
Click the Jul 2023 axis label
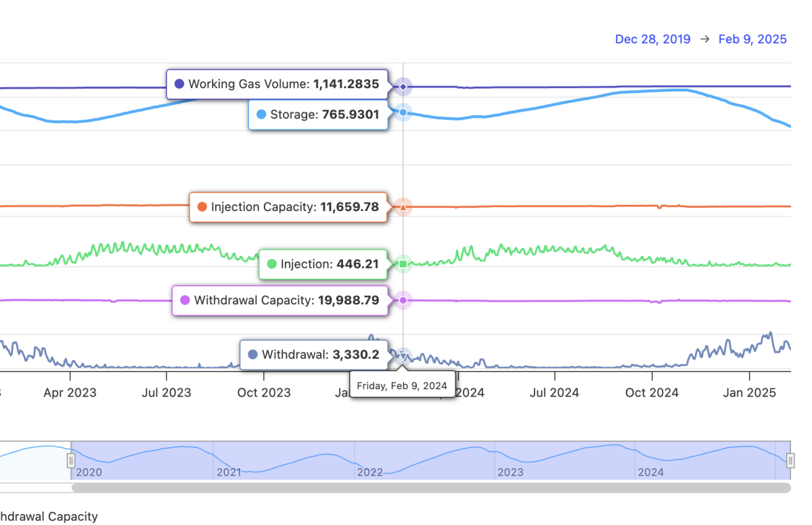(166, 392)
